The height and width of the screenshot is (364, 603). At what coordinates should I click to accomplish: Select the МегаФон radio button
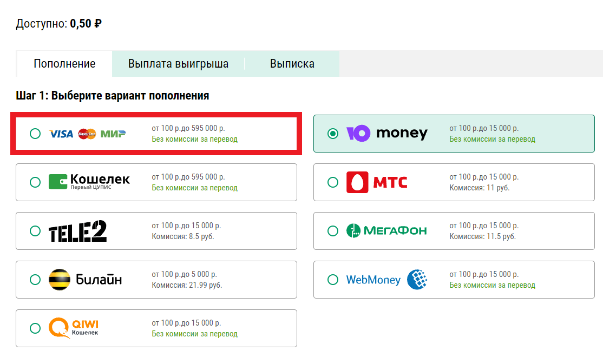[x=333, y=231]
